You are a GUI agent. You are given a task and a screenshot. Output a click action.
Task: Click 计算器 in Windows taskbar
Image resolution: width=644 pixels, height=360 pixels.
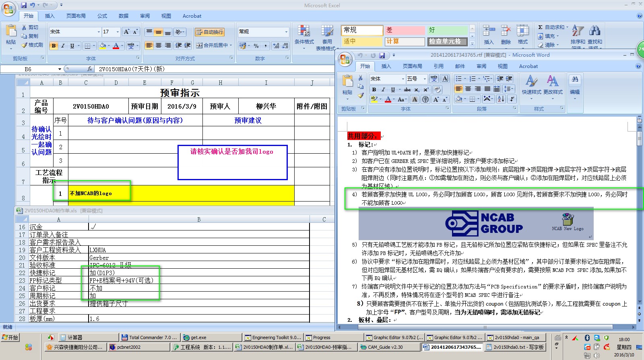(88, 337)
